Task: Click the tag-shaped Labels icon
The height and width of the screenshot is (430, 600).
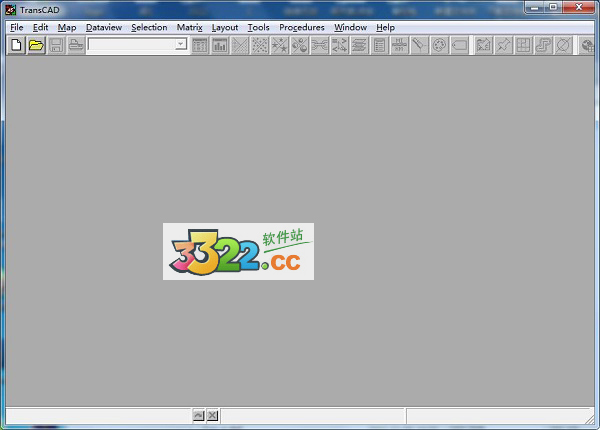Action: tap(459, 46)
